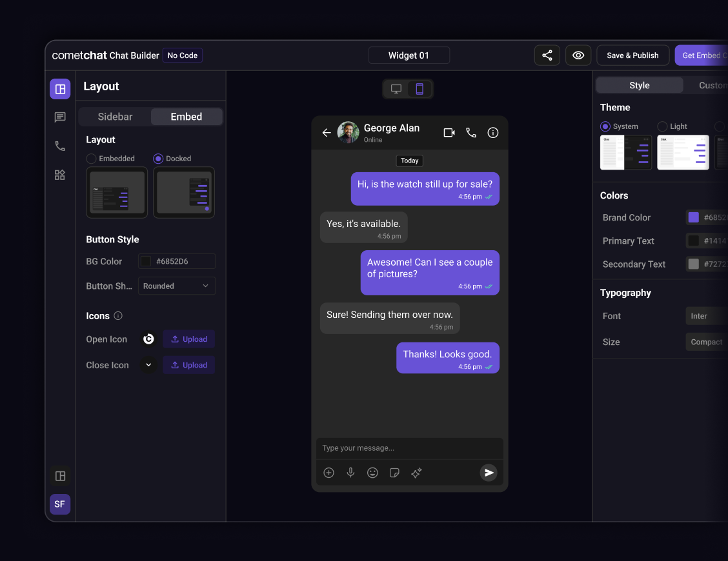The image size is (728, 561).
Task: Click the Widget 01 name field
Action: pos(409,55)
